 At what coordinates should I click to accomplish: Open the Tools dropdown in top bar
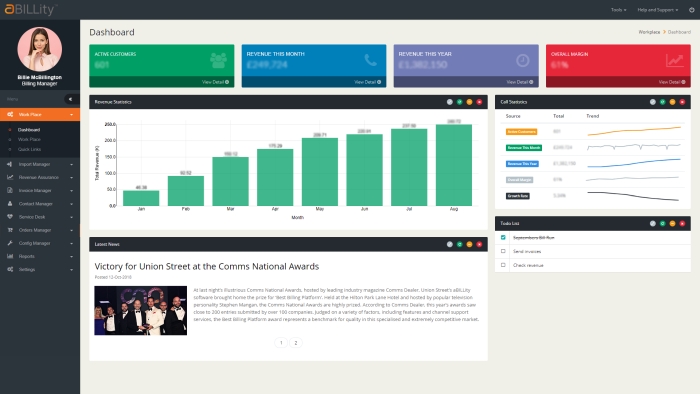[618, 10]
